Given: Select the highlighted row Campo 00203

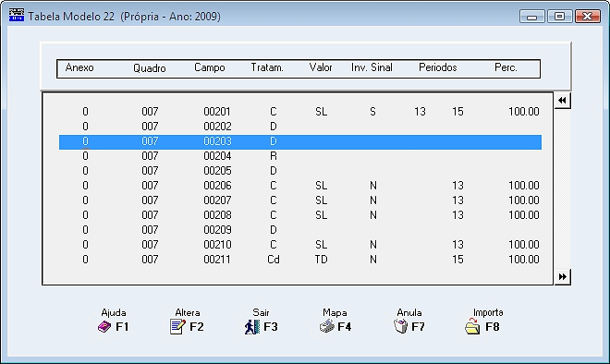Looking at the screenshot, I should tap(300, 141).
